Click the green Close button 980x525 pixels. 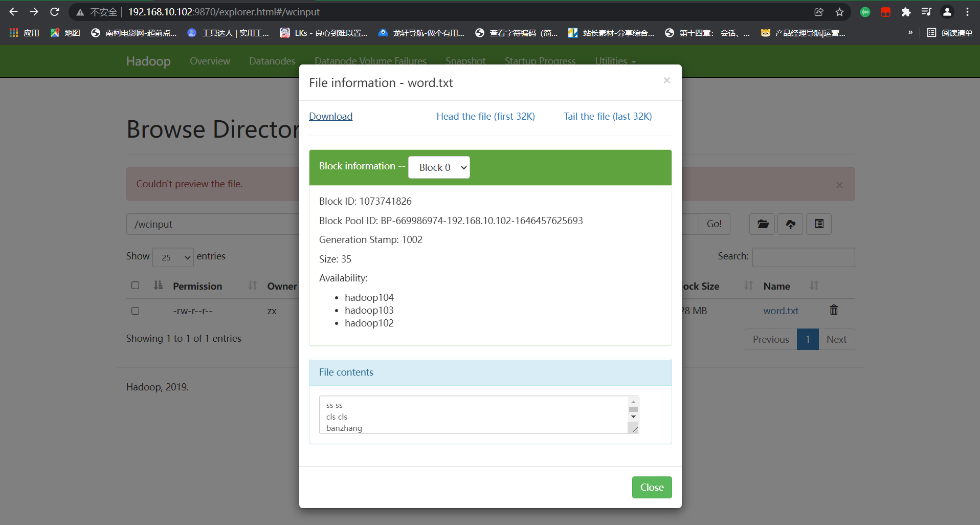[652, 487]
